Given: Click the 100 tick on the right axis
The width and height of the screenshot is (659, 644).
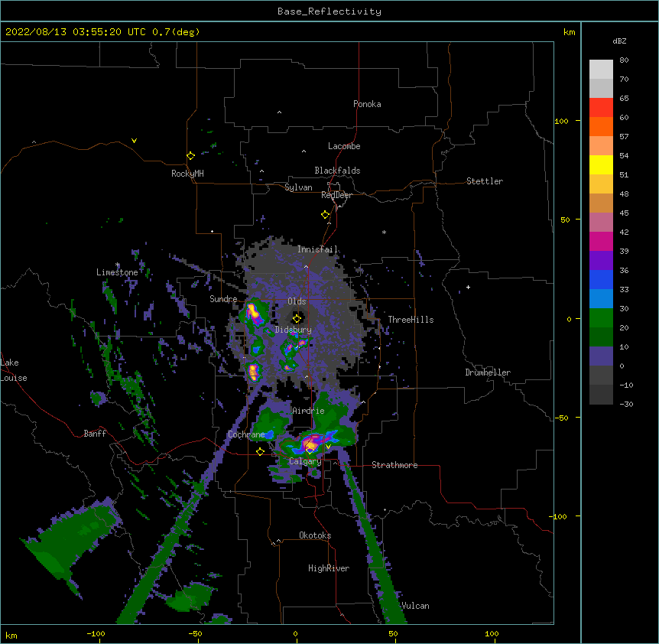Looking at the screenshot, I should [x=561, y=121].
